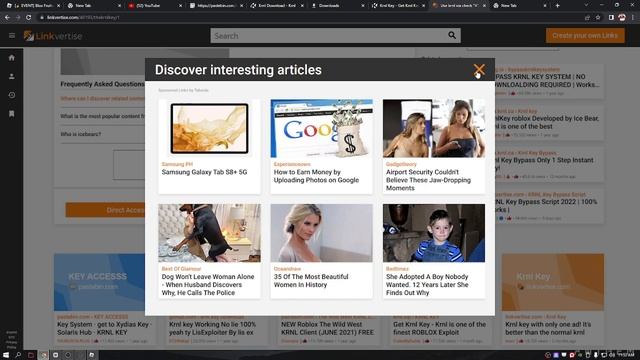Open the Google money bag article image
Image resolution: width=640 pixels, height=360 pixels.
tap(322, 128)
